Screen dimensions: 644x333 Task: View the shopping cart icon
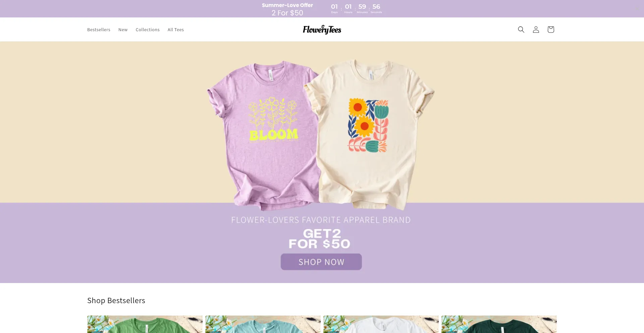(551, 30)
